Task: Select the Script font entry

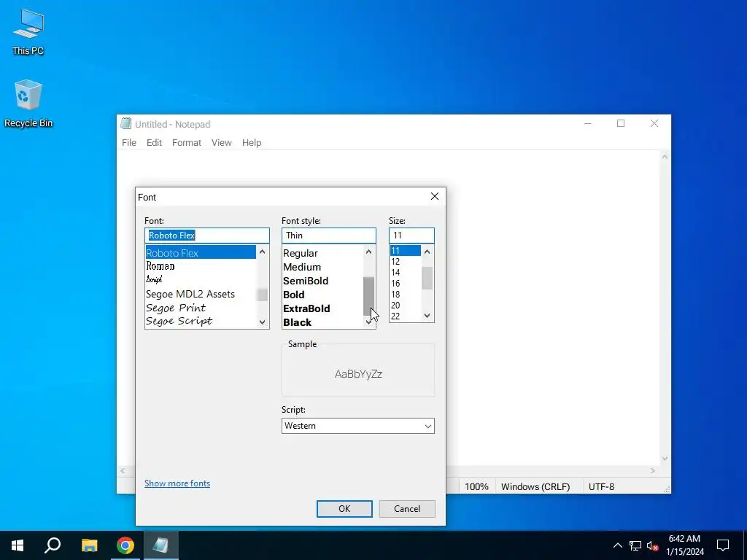Action: (201, 279)
